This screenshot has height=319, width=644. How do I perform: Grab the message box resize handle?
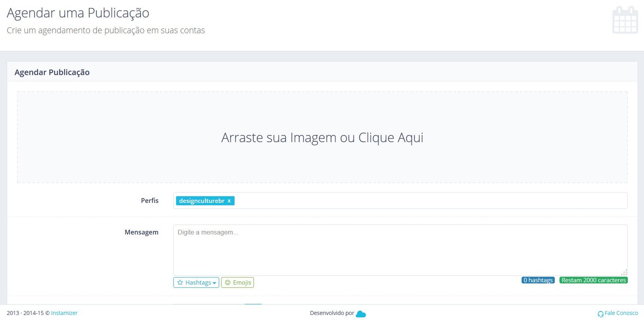(x=624, y=272)
